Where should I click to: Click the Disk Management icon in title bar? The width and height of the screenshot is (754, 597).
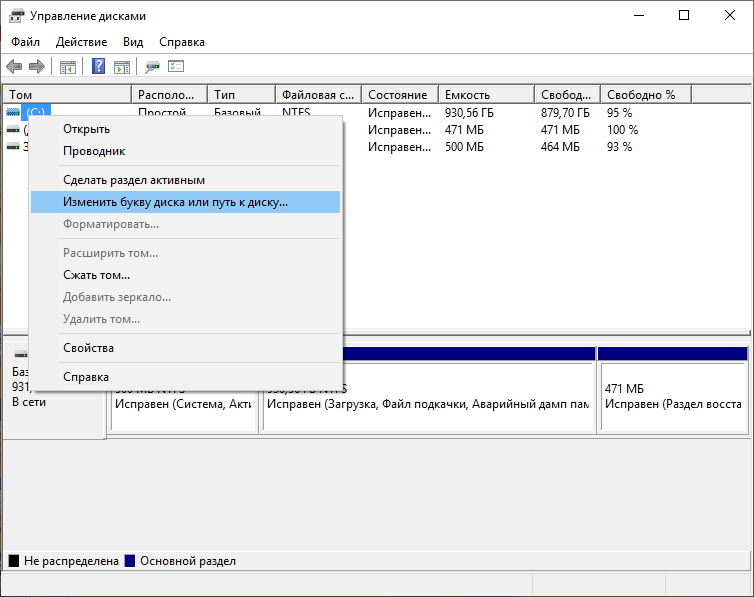point(16,16)
